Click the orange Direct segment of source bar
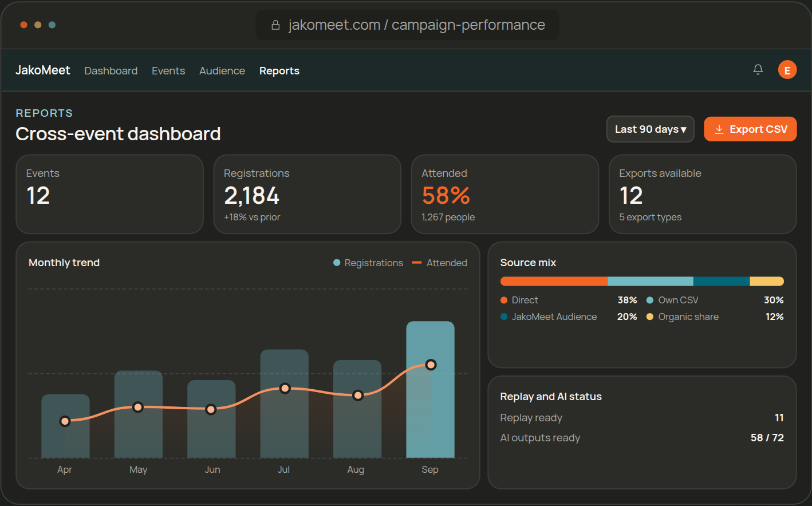Viewport: 812px width, 506px height. pos(554,281)
